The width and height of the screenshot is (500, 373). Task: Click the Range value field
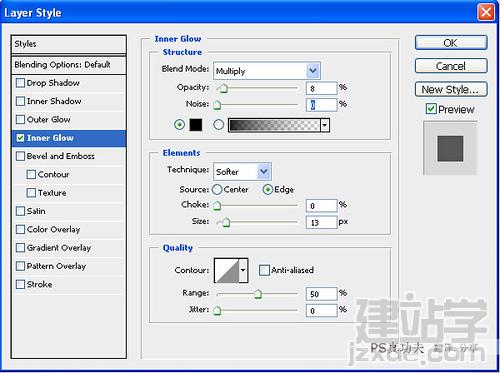[x=322, y=294]
